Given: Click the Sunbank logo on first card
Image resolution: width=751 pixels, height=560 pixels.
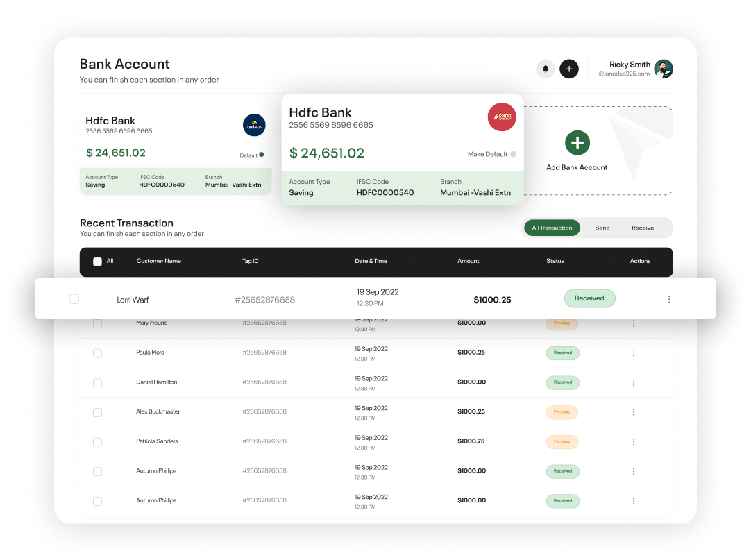Looking at the screenshot, I should click(254, 125).
